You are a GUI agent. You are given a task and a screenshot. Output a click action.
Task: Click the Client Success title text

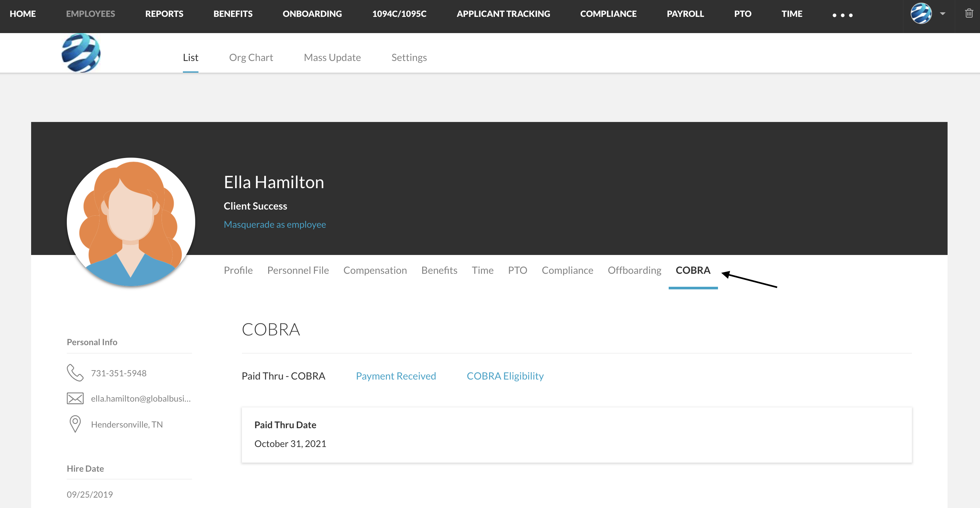pyautogui.click(x=255, y=206)
